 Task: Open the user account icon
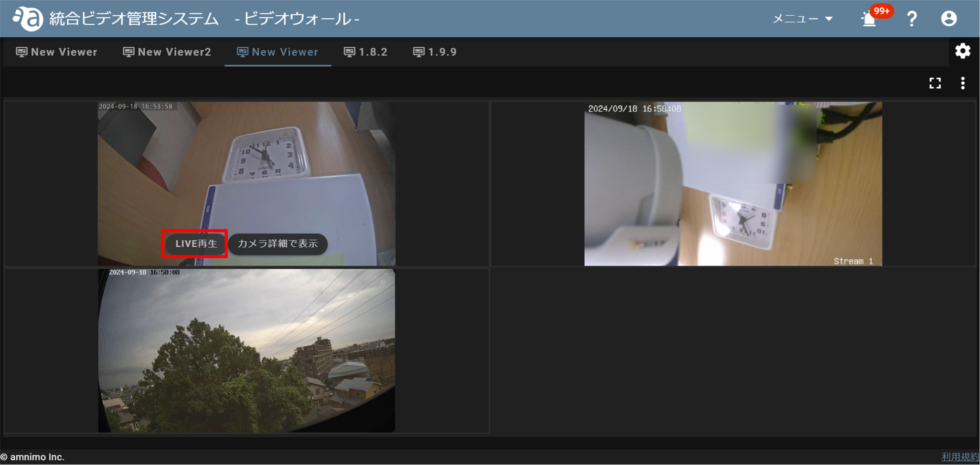[x=949, y=19]
